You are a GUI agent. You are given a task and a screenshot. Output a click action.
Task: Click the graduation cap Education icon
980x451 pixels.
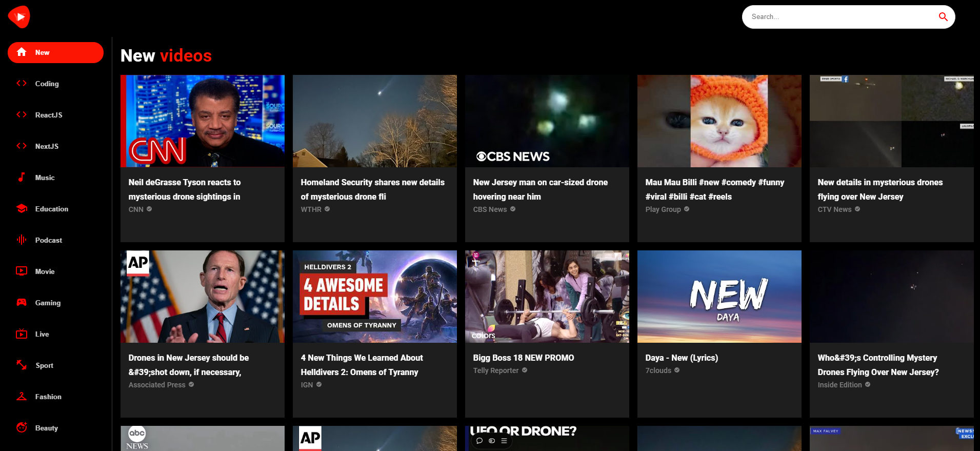click(22, 209)
